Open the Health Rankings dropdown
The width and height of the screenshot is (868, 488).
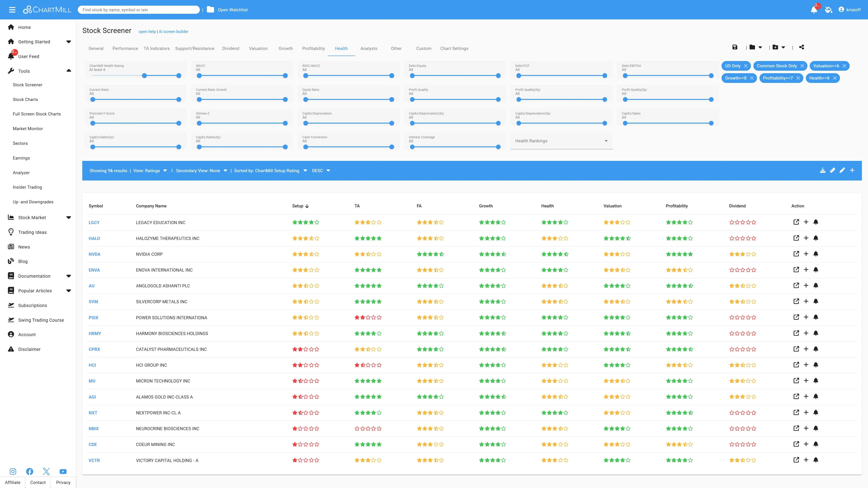[x=561, y=141]
